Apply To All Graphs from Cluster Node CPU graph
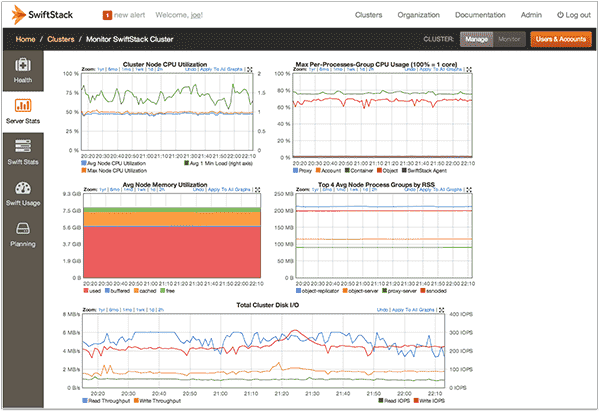This screenshot has width=600, height=412. click(x=221, y=69)
